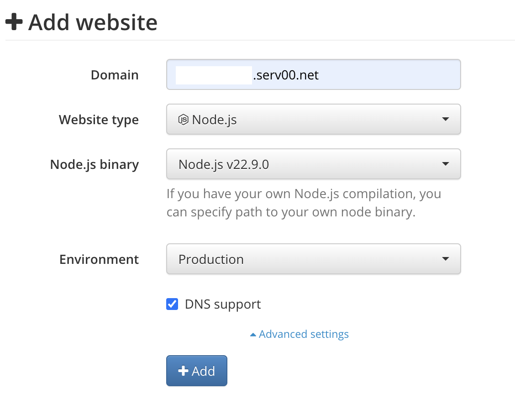Click the Node.js compilation help text

(304, 203)
